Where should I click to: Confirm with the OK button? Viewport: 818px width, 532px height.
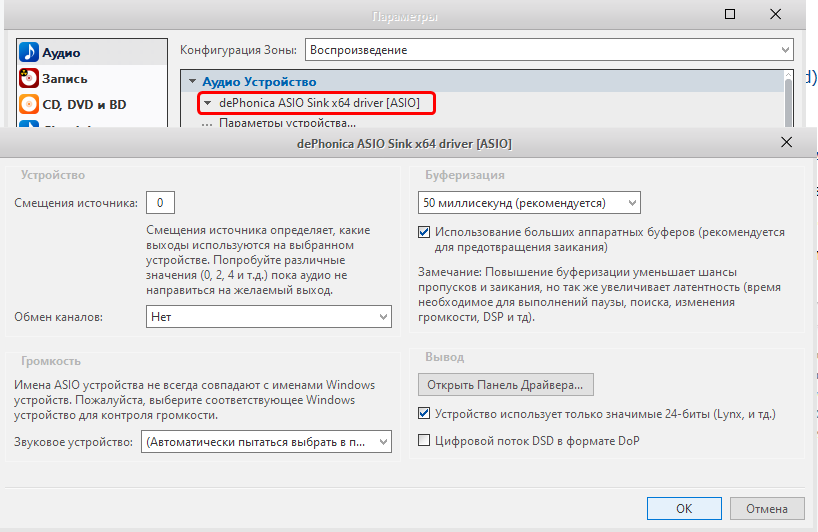(684, 509)
